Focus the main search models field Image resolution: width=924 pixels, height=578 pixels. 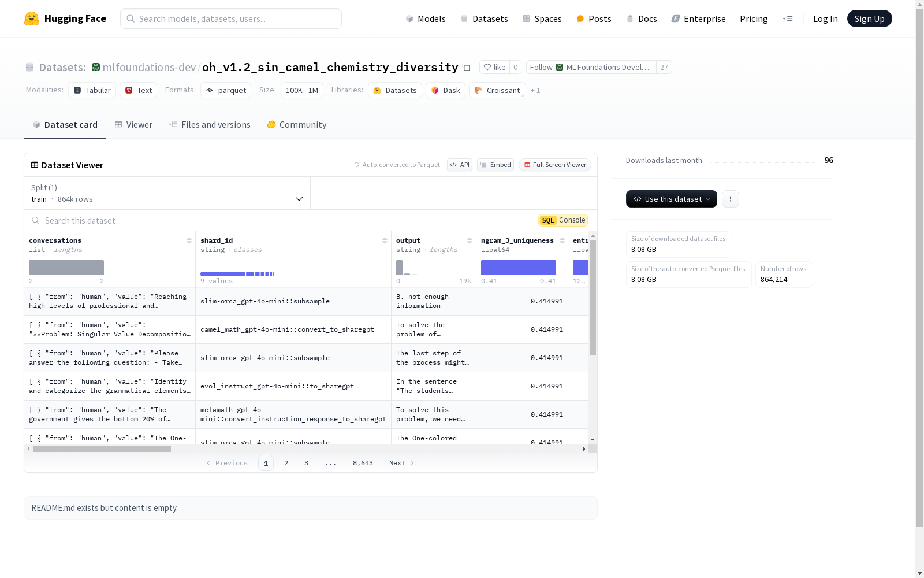pos(231,18)
